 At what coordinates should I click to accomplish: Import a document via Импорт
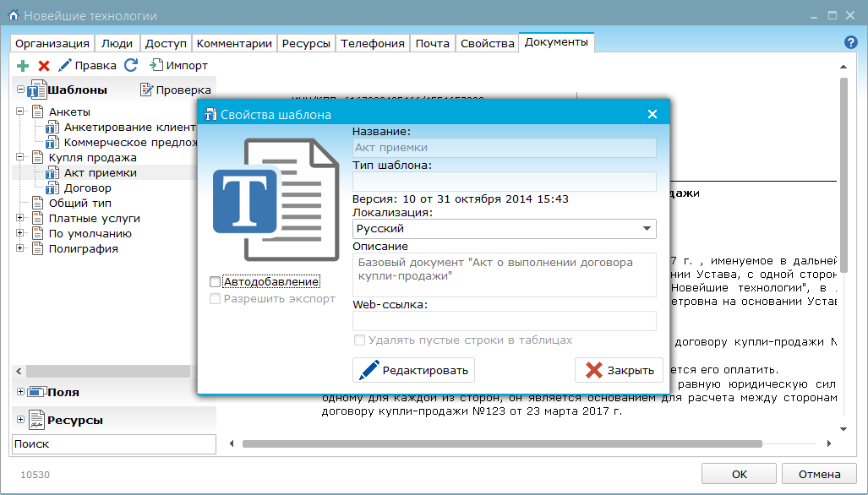click(179, 65)
